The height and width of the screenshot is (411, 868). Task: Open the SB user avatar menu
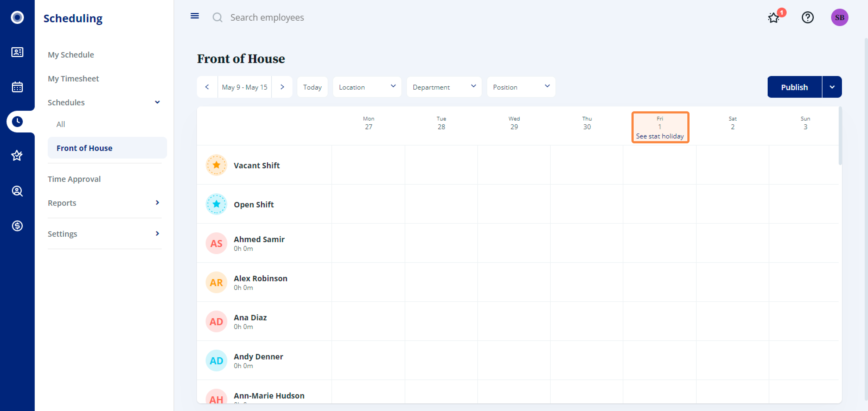839,18
